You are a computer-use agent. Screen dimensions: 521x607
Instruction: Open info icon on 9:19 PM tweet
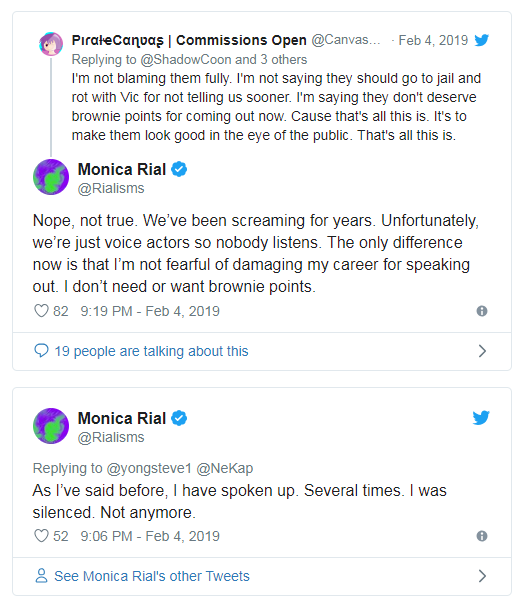(x=482, y=311)
